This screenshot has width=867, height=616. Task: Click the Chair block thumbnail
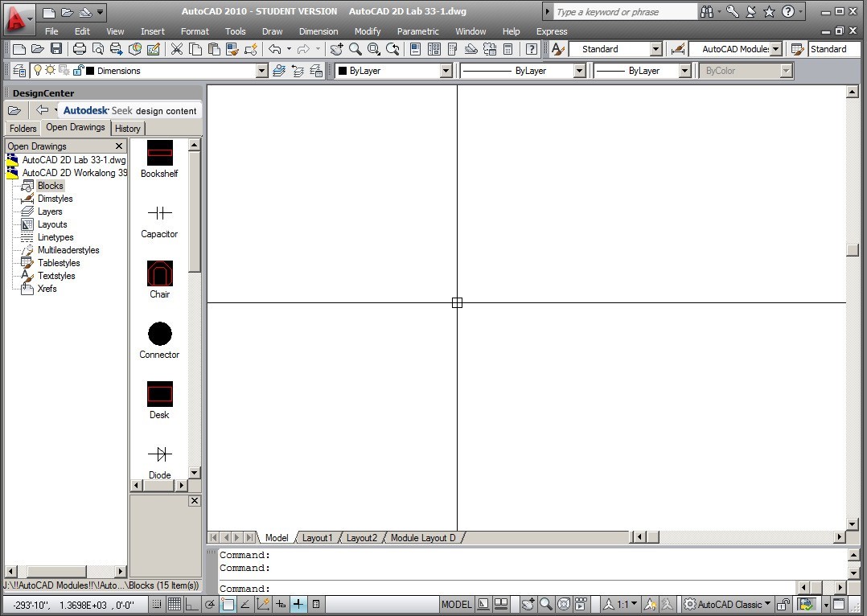click(x=159, y=274)
